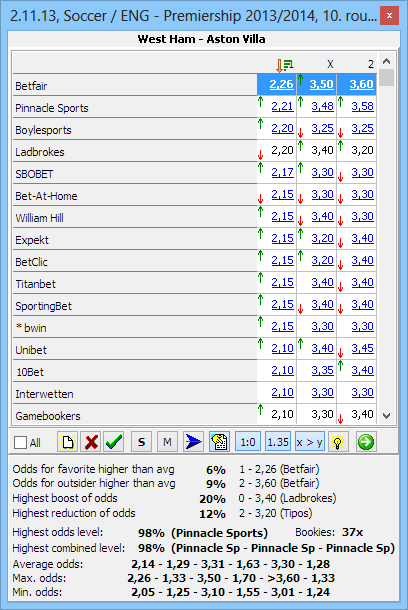Click the red X delete icon

91,442
